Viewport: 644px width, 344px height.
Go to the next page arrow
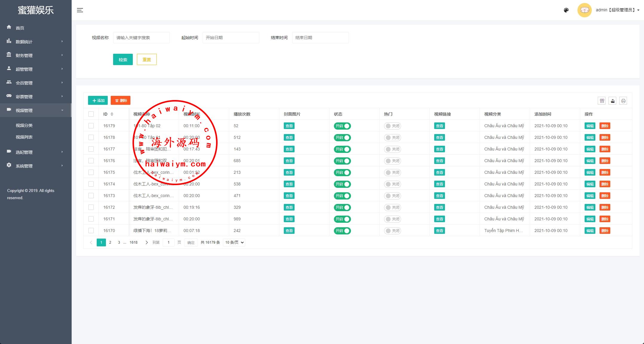147,242
